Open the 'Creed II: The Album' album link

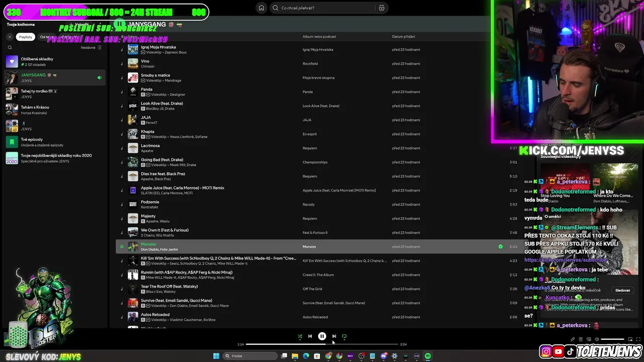click(318, 275)
